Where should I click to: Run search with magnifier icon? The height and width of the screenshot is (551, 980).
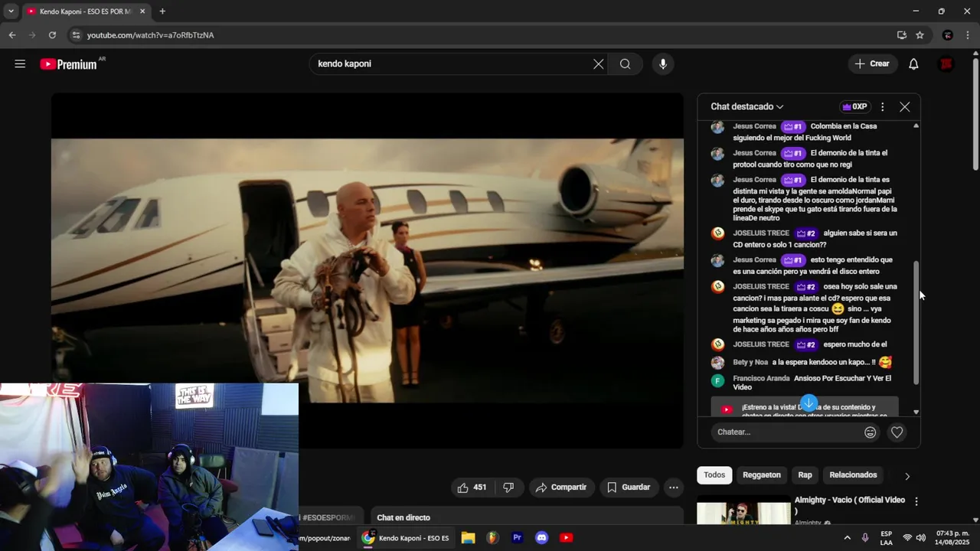pyautogui.click(x=626, y=64)
